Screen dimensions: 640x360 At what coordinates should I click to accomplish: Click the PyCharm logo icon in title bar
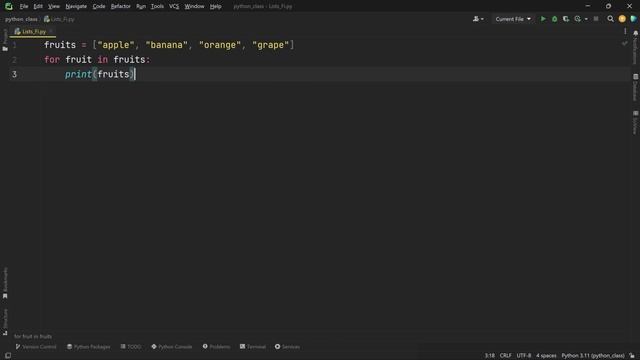coord(9,6)
